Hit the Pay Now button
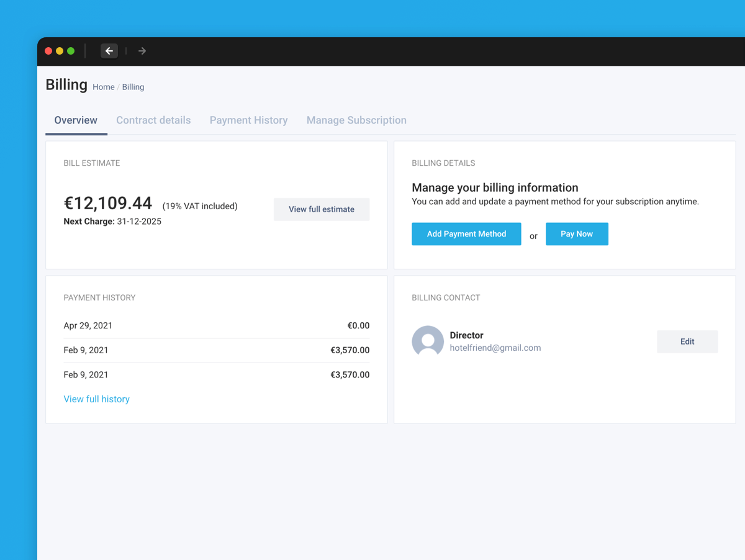This screenshot has height=560, width=745. 577,234
